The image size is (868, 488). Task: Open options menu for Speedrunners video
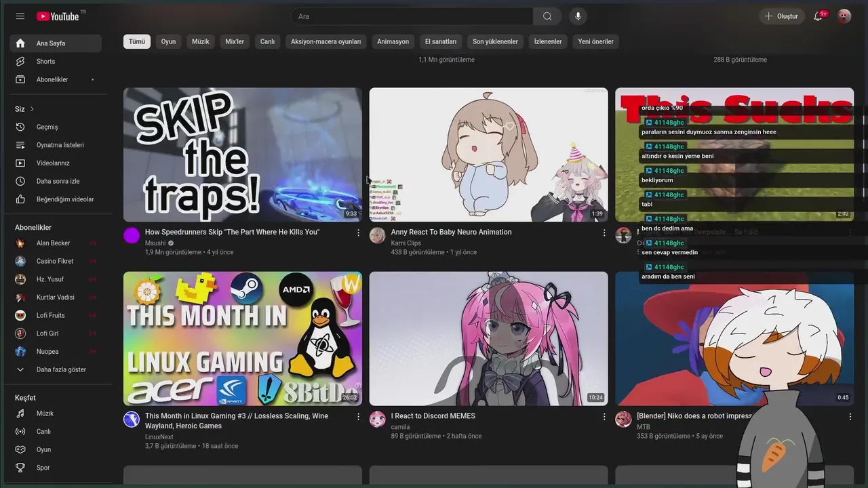tap(359, 232)
